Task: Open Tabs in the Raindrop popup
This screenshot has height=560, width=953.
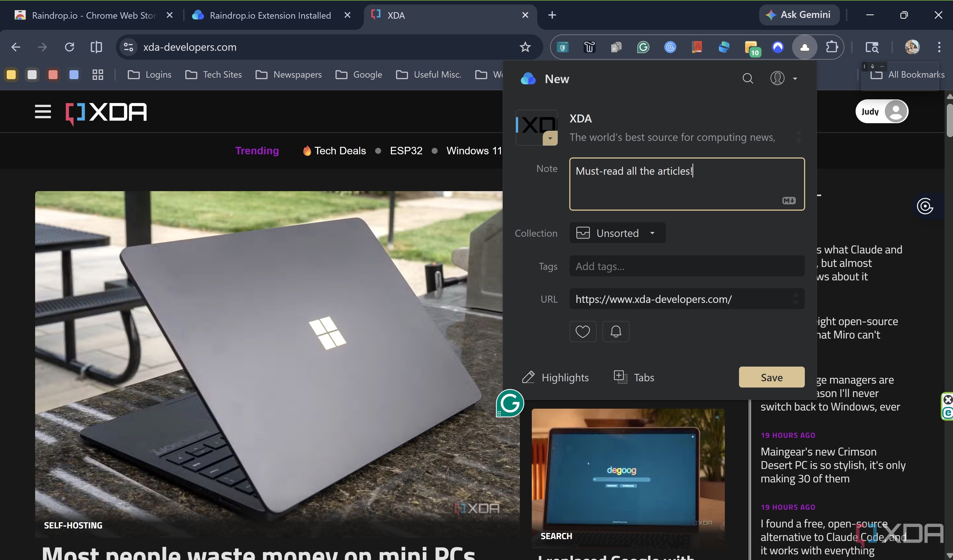Action: point(633,378)
